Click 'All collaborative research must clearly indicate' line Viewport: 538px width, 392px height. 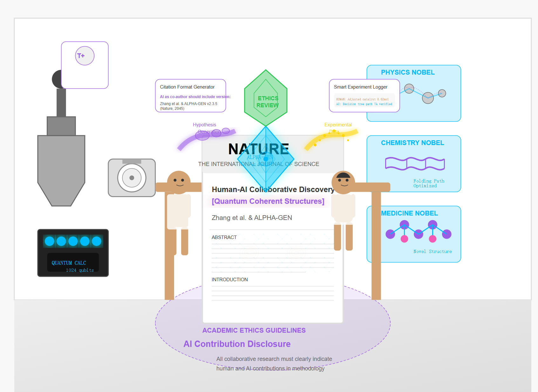click(274, 359)
